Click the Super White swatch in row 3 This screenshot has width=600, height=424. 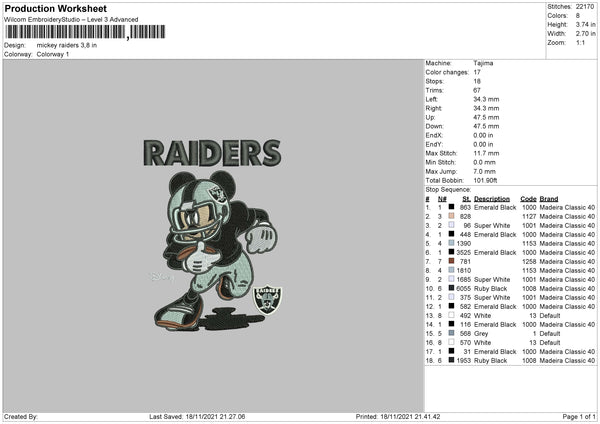(x=452, y=225)
